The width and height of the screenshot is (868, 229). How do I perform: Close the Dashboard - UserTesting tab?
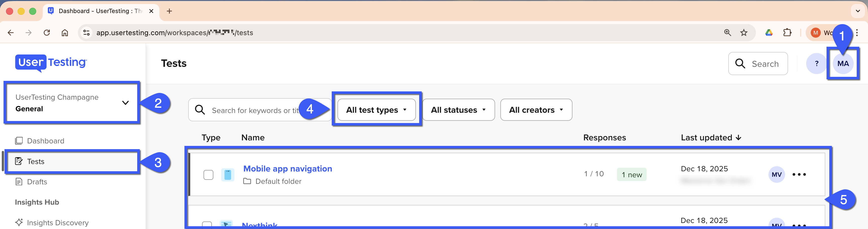pos(151,11)
